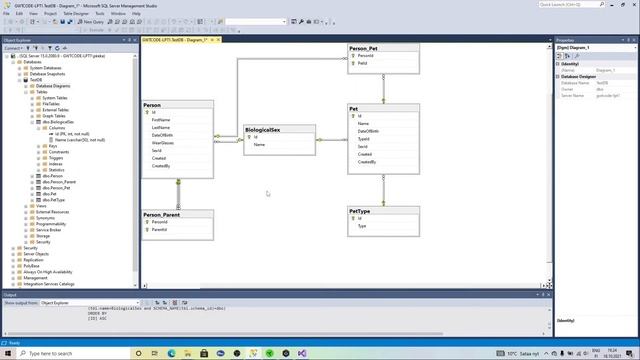Open the Edit menu
The image size is (640, 360).
coord(19,13)
